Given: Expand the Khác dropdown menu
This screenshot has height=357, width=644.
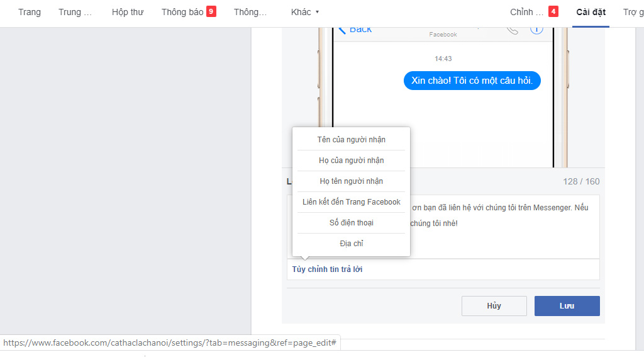Looking at the screenshot, I should pyautogui.click(x=305, y=12).
